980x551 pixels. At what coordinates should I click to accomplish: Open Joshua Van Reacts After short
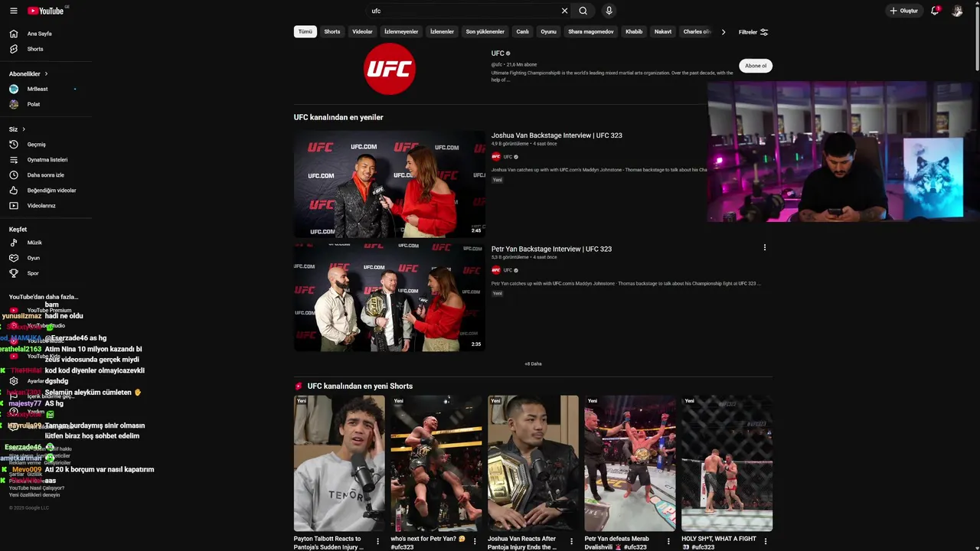[x=534, y=463]
